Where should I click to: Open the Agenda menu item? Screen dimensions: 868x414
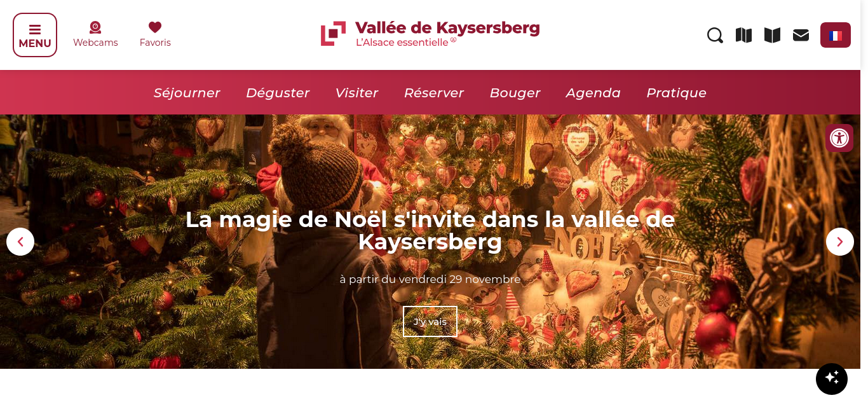pyautogui.click(x=593, y=93)
